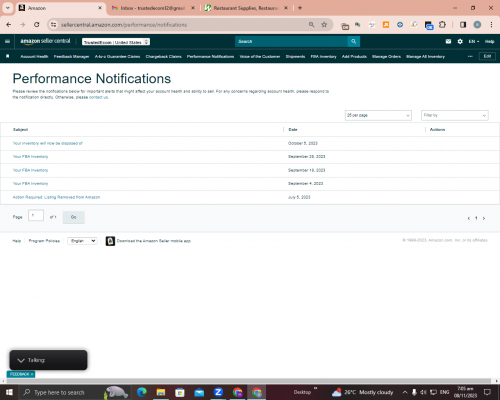Open Windows Start menu
This screenshot has width=500, height=400.
[9, 392]
